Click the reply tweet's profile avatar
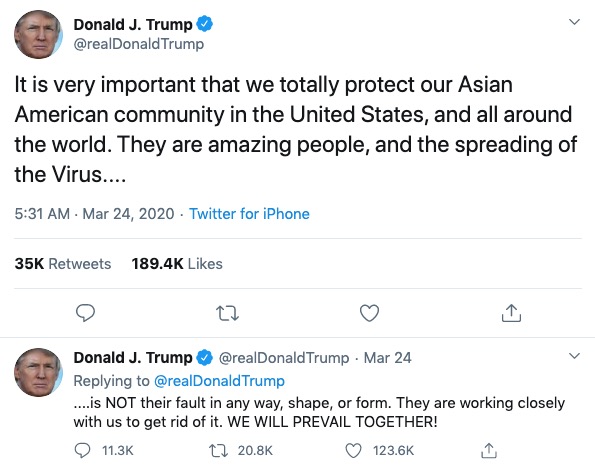Screen dimensions: 595x468 (x=38, y=372)
